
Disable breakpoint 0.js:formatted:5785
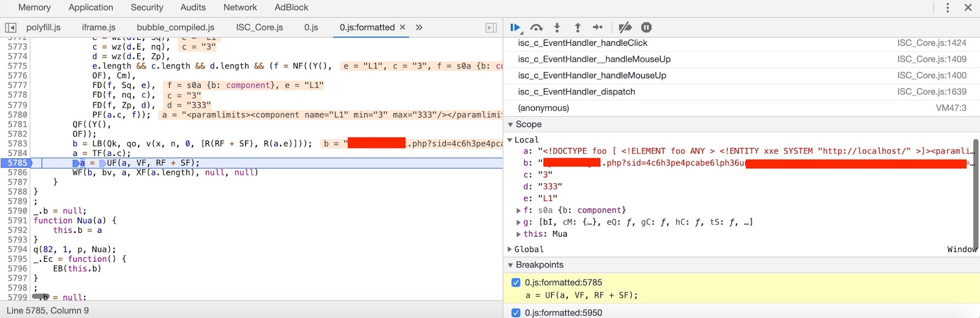[516, 283]
